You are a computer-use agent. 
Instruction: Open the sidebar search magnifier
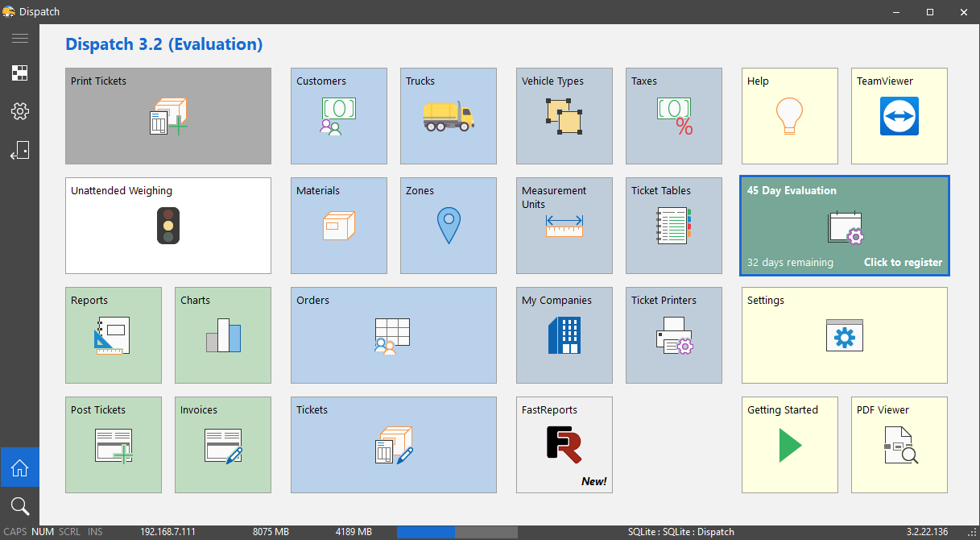[20, 506]
